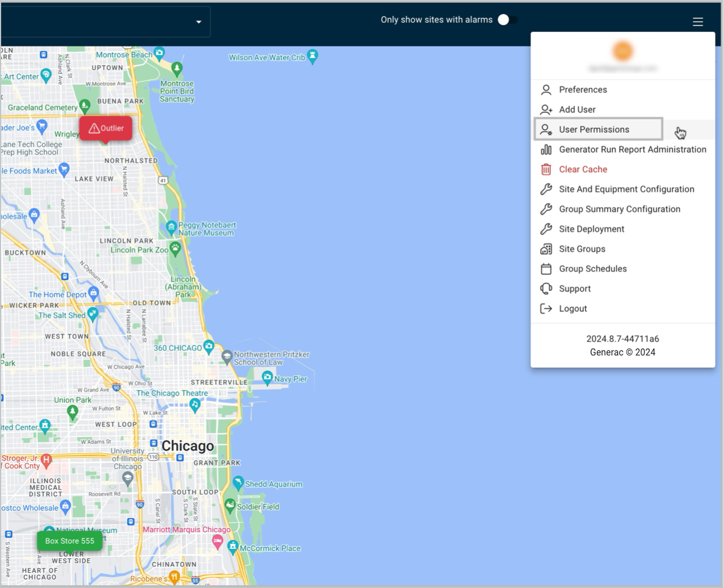The image size is (724, 588).
Task: Click the Site Groups building icon
Action: 546,249
